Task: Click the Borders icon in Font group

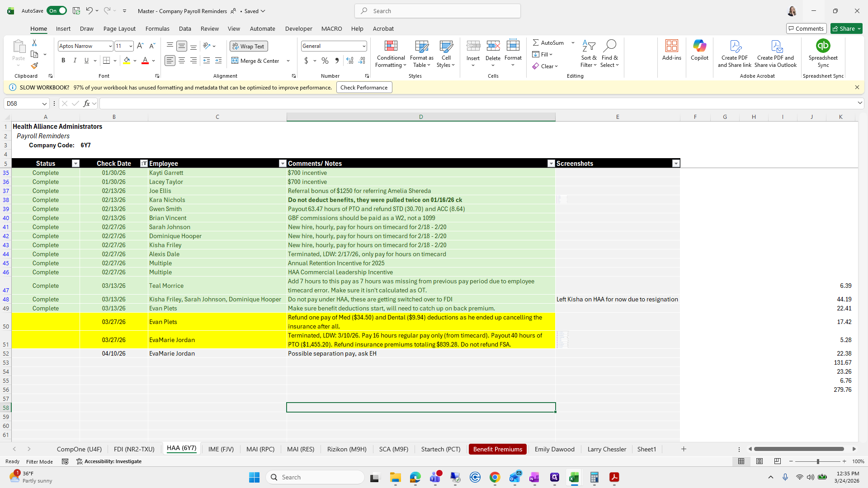Action: point(107,61)
